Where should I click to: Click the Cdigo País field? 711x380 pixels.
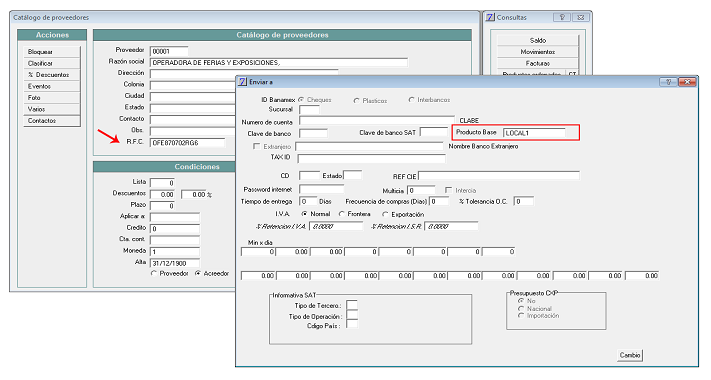[352, 325]
